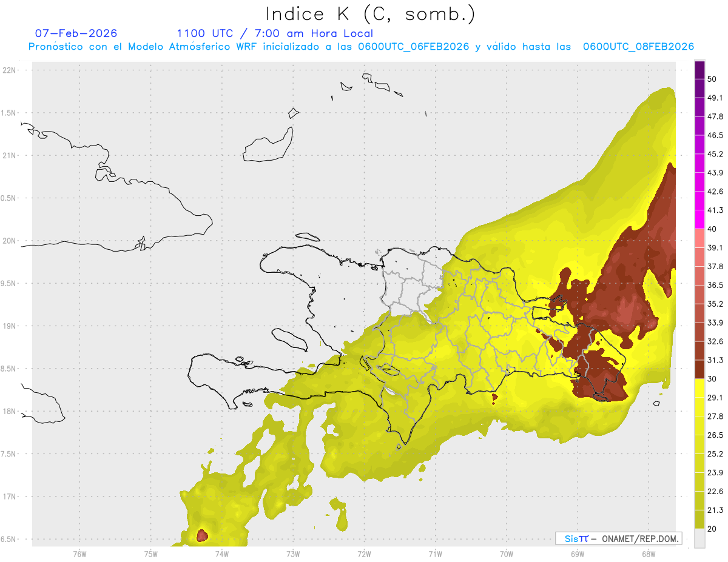Click the magenta swatch between 40 and 41.3
Image resolution: width=728 pixels, height=562 pixels.
700,219
